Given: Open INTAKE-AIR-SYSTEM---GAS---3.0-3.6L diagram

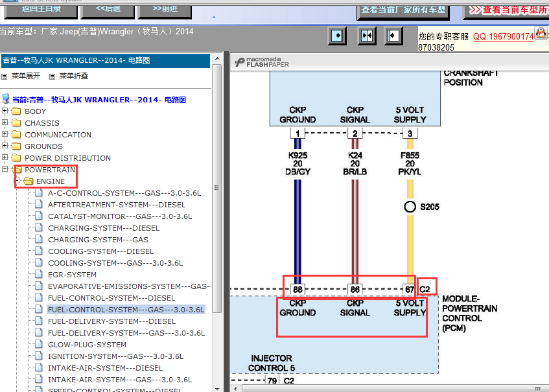Looking at the screenshot, I should (120, 380).
